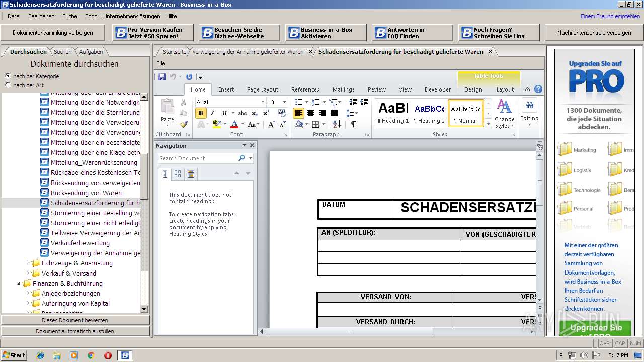This screenshot has width=644, height=362.
Task: Click the Sort A-Z icon
Action: [337, 124]
